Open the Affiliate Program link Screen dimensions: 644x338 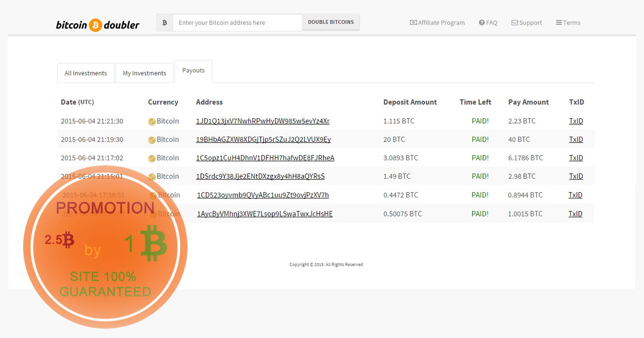pos(437,23)
